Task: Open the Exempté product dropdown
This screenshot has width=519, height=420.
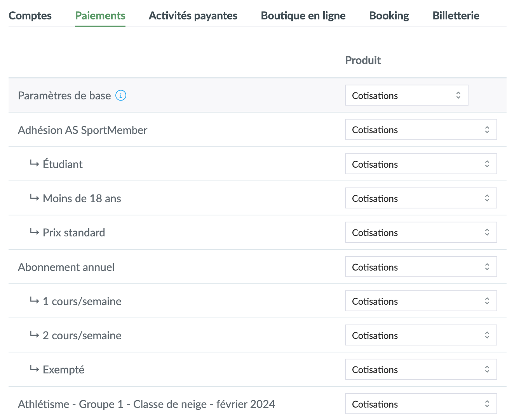Action: (421, 370)
